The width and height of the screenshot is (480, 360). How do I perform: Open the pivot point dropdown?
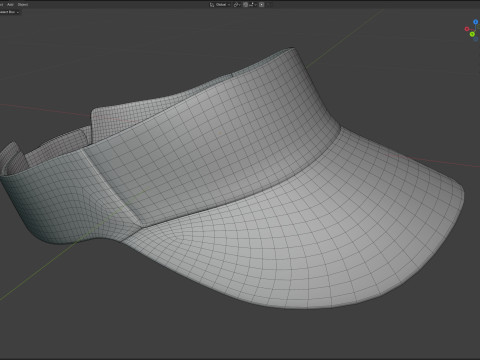point(237,5)
